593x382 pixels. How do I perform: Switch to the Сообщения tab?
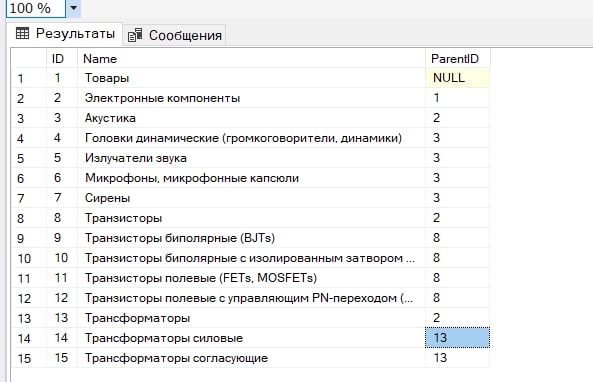[x=175, y=35]
